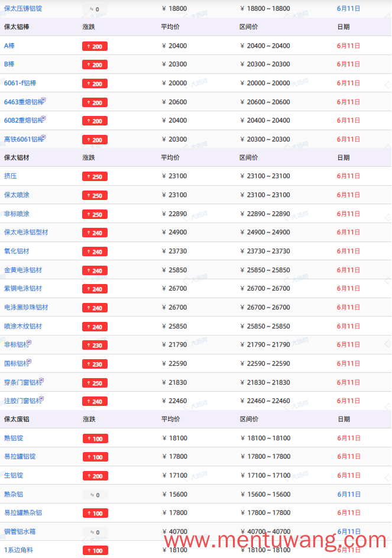The width and height of the screenshot is (392, 558).
Task: Open the 生铝锭 link
Action: coord(14,475)
